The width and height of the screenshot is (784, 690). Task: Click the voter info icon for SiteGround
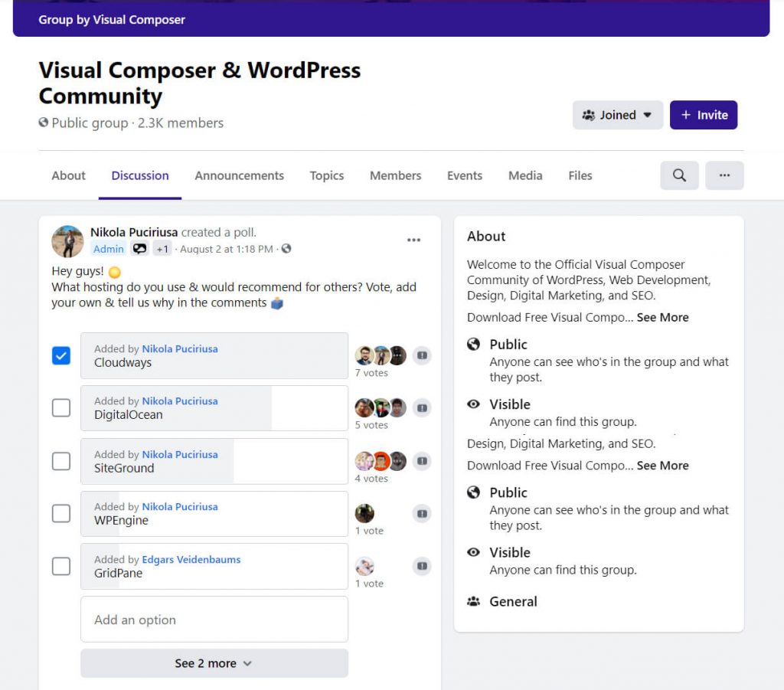(422, 461)
